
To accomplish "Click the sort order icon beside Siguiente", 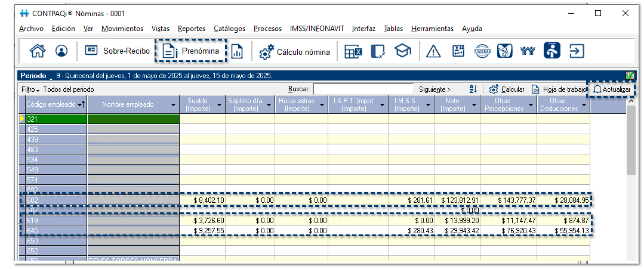I will click(473, 89).
